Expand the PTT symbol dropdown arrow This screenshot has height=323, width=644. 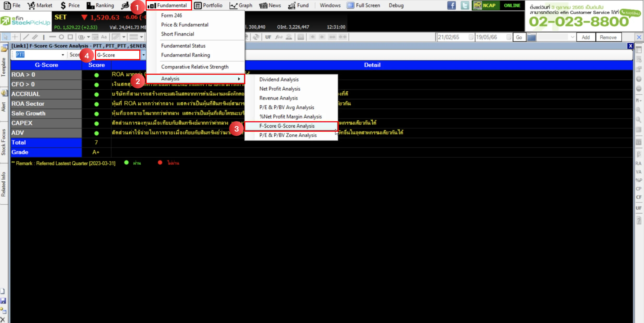(x=63, y=55)
